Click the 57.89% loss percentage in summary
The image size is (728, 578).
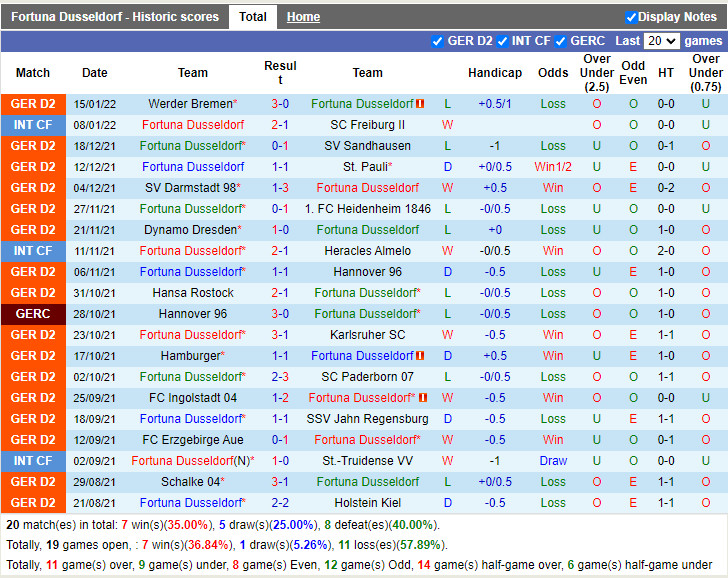pos(419,545)
